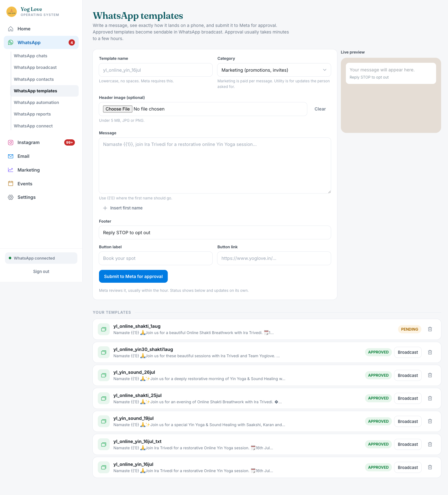Click template icon for yl_online_yin_16jul_txt
This screenshot has height=495, width=448.
pos(104,445)
